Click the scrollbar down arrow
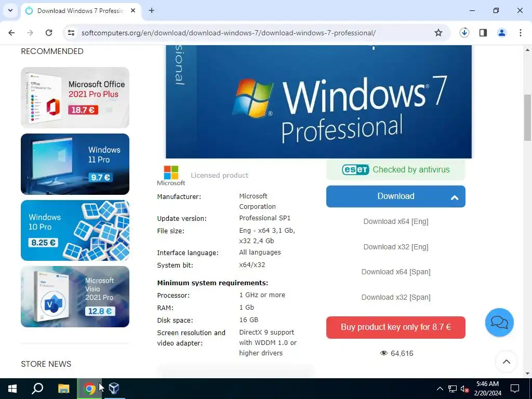This screenshot has height=399, width=532. [527, 373]
